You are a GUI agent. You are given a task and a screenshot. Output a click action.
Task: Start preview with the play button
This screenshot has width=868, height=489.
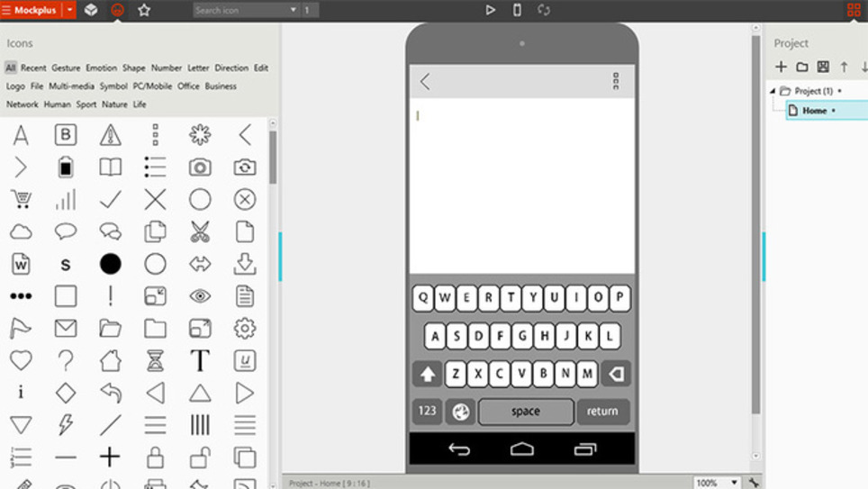(490, 10)
